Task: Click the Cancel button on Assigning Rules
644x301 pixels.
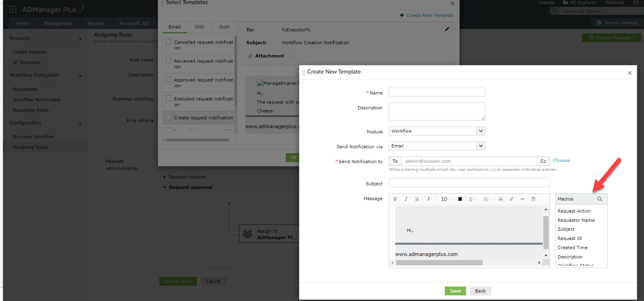Action: tap(213, 281)
